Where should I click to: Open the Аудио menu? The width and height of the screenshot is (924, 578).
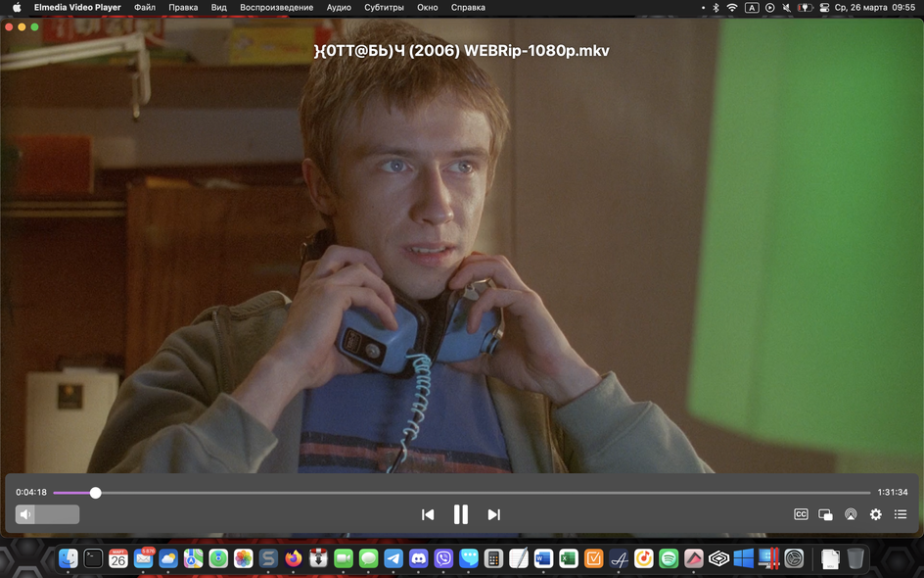[339, 8]
